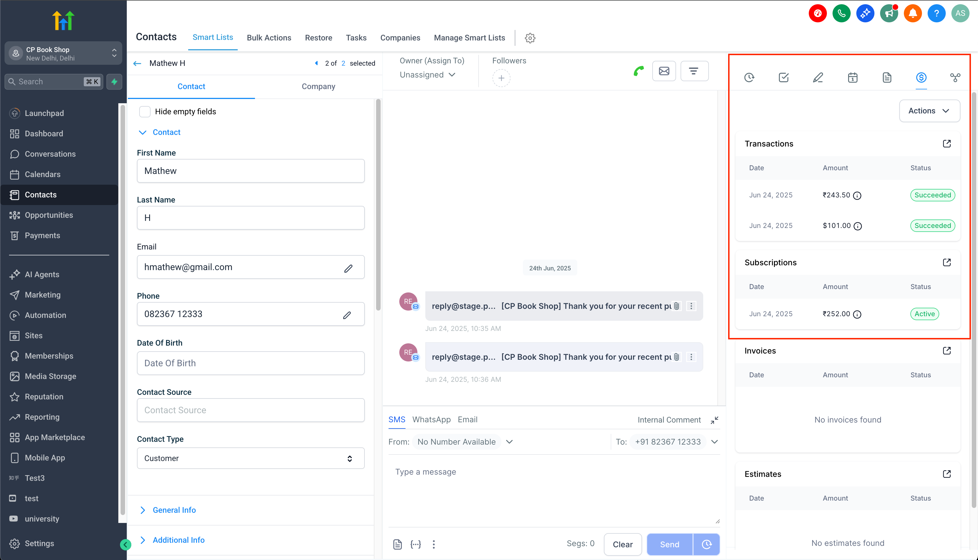This screenshot has height=560, width=978.
Task: Open the contacts settings gear icon
Action: coord(530,38)
